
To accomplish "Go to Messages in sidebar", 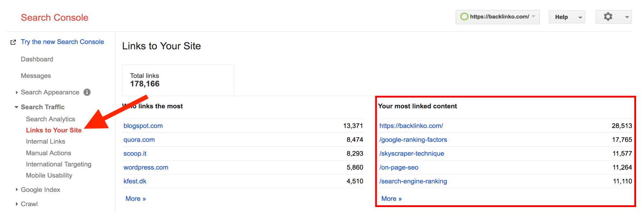I will pyautogui.click(x=36, y=76).
